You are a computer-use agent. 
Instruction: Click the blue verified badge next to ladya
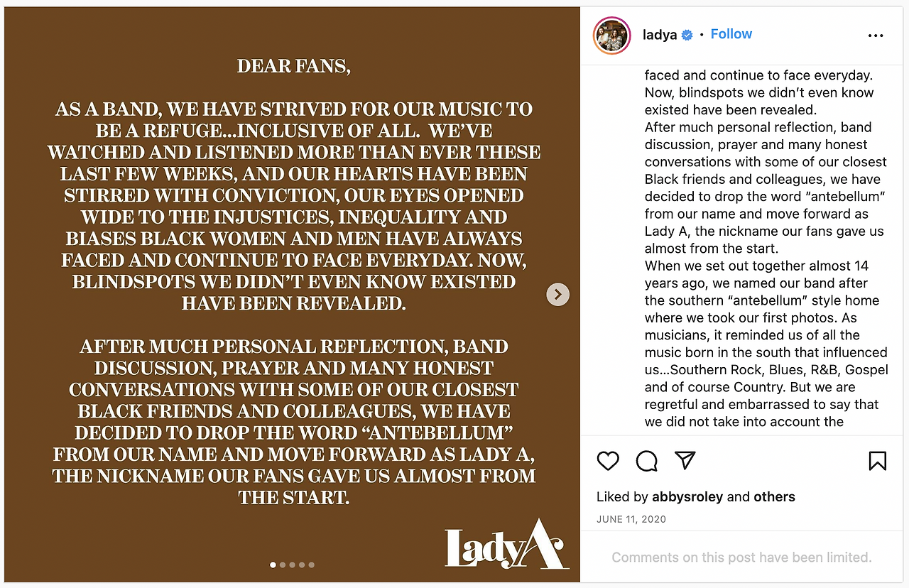tap(687, 35)
